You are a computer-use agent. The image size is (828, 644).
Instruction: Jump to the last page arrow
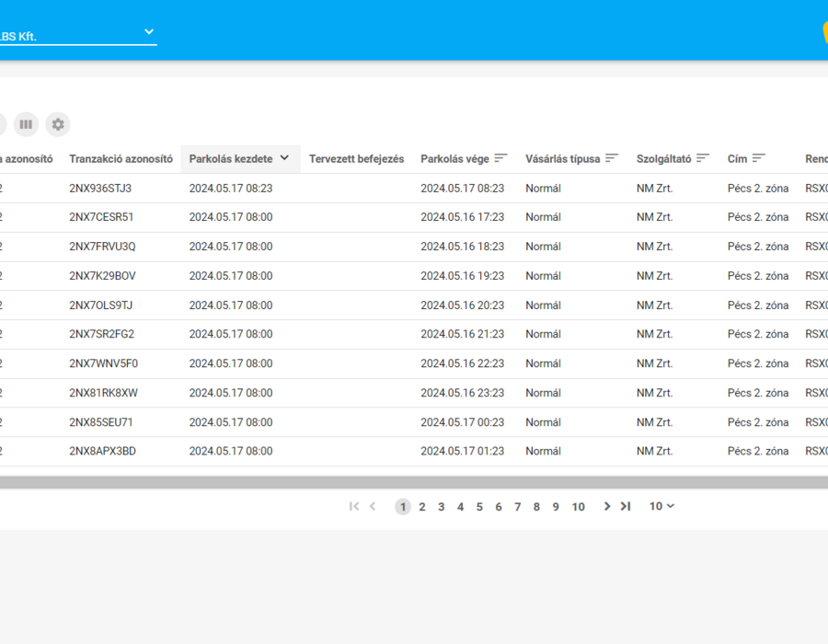[626, 507]
